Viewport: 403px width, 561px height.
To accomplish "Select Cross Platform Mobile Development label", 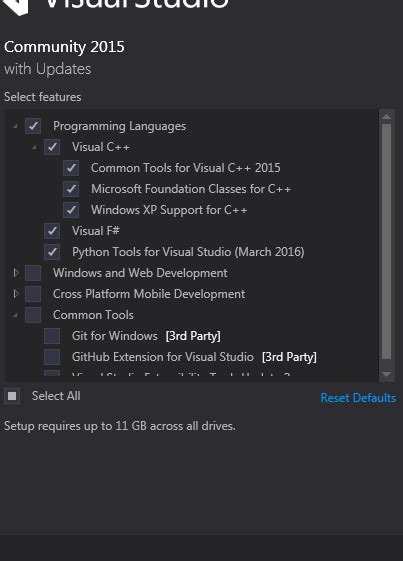I will click(149, 294).
